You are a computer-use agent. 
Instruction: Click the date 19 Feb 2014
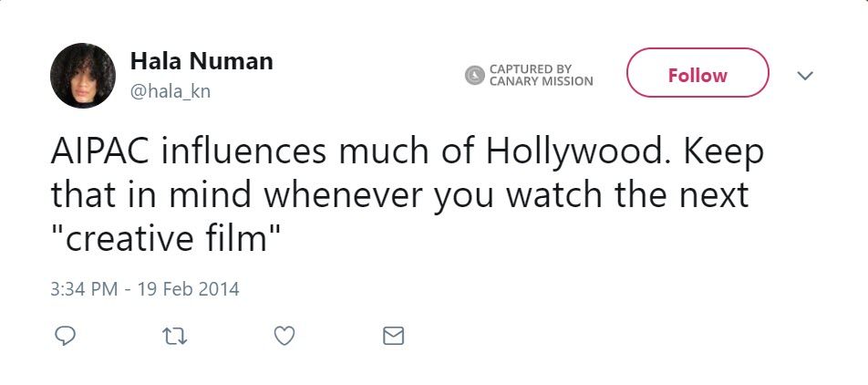188,289
